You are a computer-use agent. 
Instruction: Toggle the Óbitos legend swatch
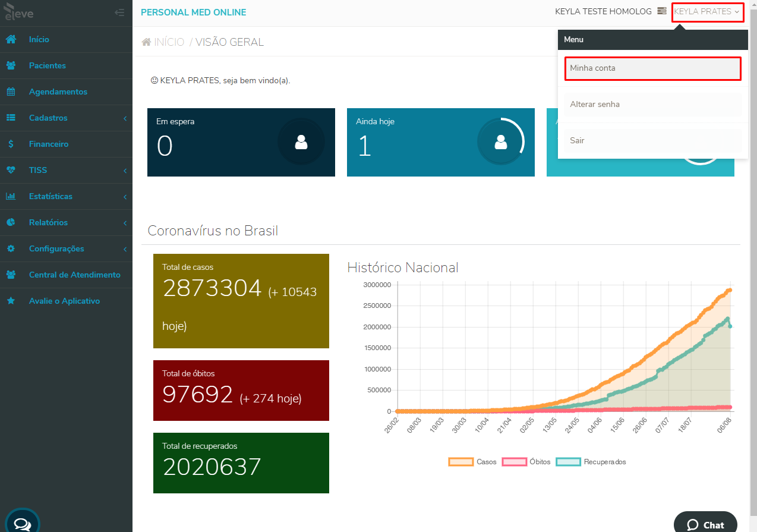515,462
